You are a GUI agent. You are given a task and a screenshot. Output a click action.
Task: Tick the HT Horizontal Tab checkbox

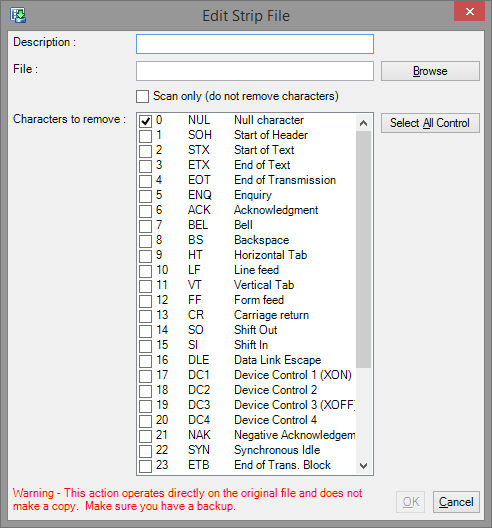(145, 256)
